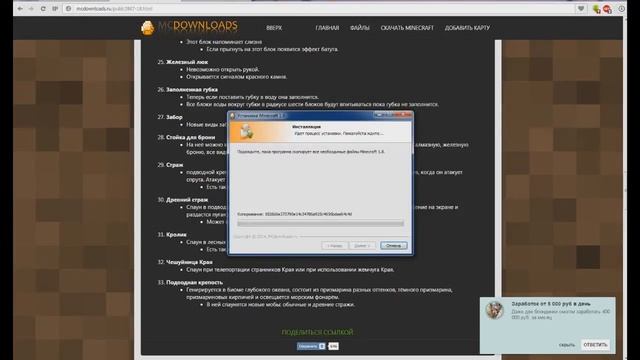Click the disabled Далее button in installer
Image resolution: width=640 pixels, height=360 pixels.
pyautogui.click(x=362, y=246)
